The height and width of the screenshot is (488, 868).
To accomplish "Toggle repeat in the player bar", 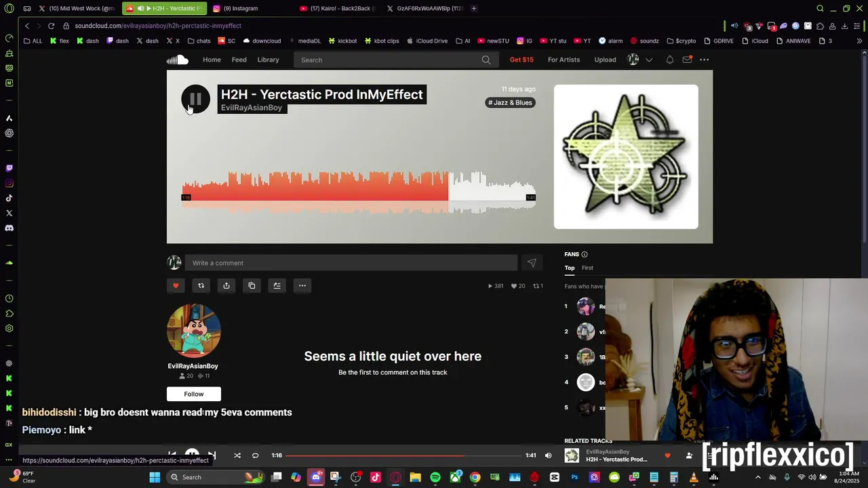I will coord(255,455).
